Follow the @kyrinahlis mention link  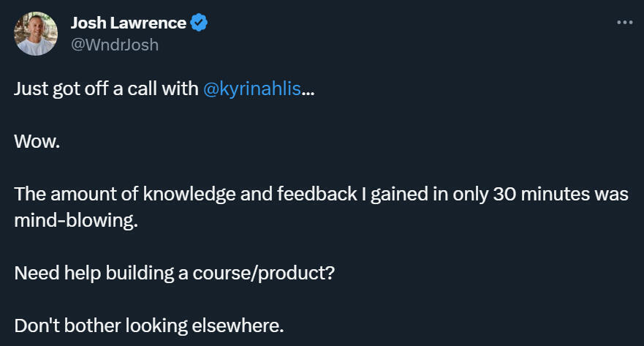pos(251,89)
